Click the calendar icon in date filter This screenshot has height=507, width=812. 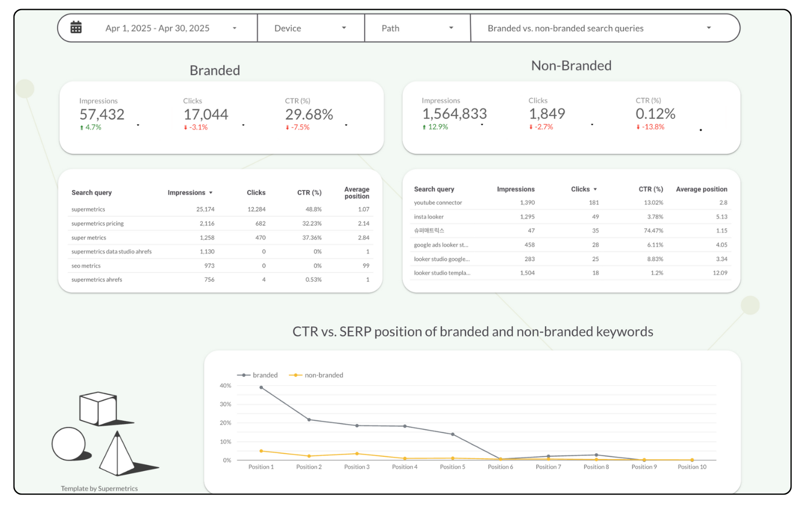(x=76, y=27)
